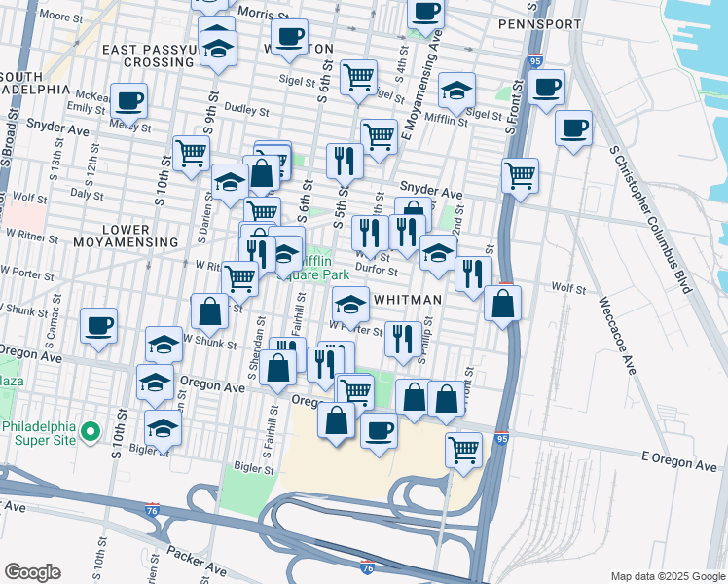Click the WHITMAN neighborhood label
Viewport: 728px width, 584px height.
(408, 300)
